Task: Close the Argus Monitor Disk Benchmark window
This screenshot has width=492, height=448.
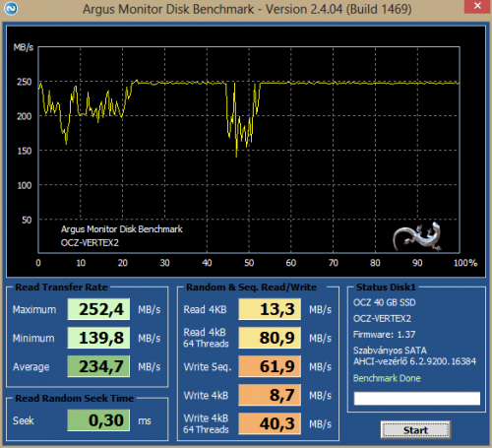Action: point(477,6)
